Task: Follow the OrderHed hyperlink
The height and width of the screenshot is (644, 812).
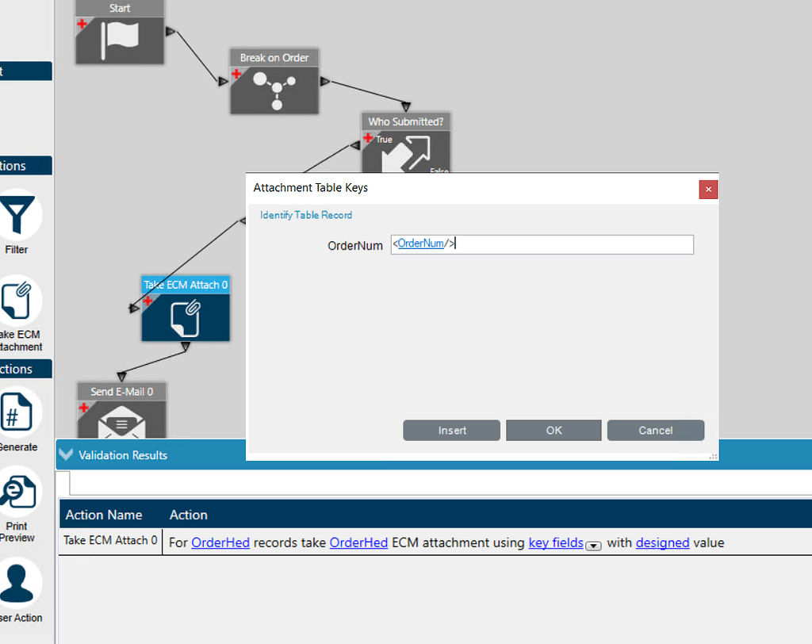Action: click(x=220, y=542)
